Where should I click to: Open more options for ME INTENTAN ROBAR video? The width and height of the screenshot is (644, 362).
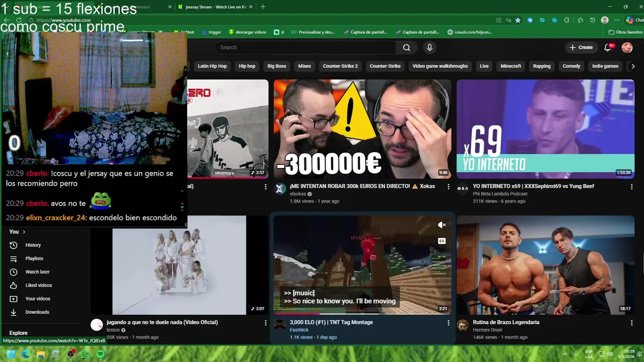448,187
